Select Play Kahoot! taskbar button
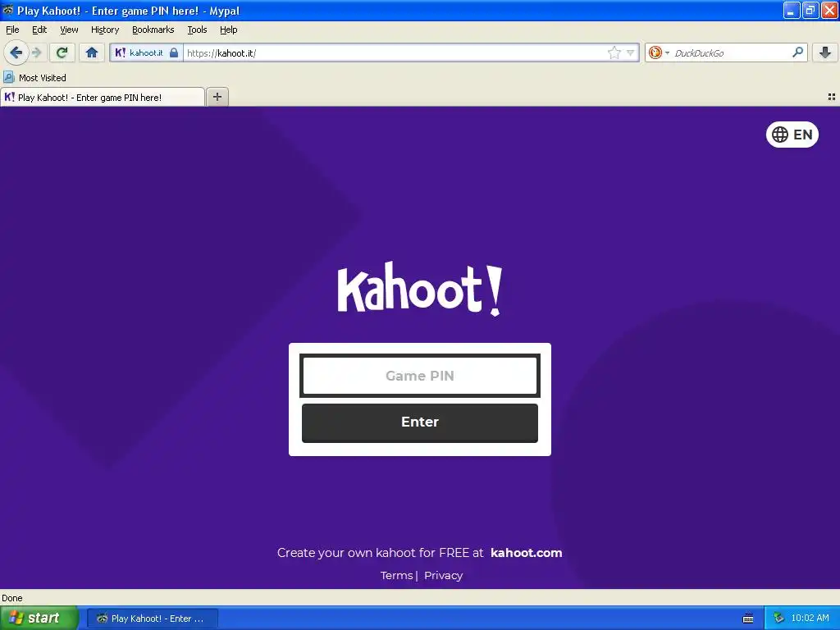840x630 pixels. click(152, 619)
